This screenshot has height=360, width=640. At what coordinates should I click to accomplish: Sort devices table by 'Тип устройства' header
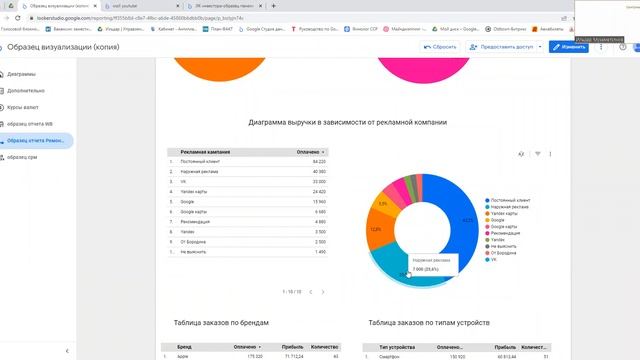point(397,347)
